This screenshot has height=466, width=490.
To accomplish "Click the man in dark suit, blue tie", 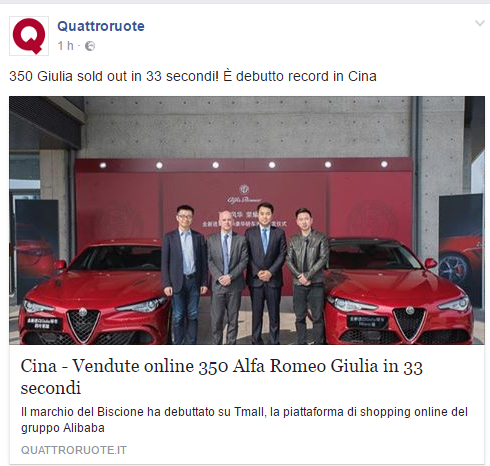I will click(x=266, y=273).
